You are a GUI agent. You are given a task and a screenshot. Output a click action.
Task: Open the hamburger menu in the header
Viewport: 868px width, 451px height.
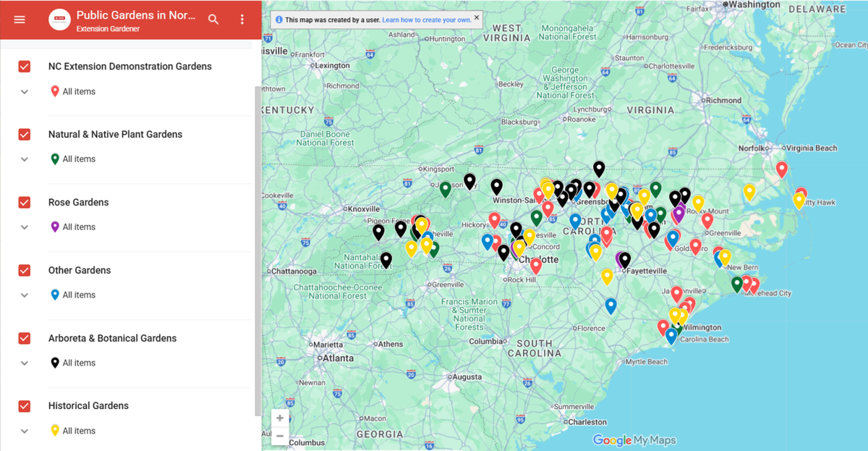click(20, 20)
